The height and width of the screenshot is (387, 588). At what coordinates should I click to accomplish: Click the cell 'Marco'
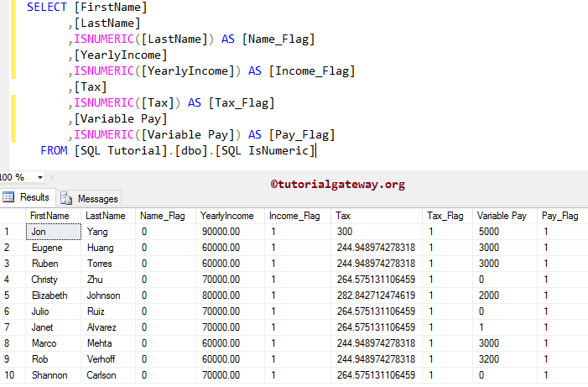pyautogui.click(x=53, y=343)
